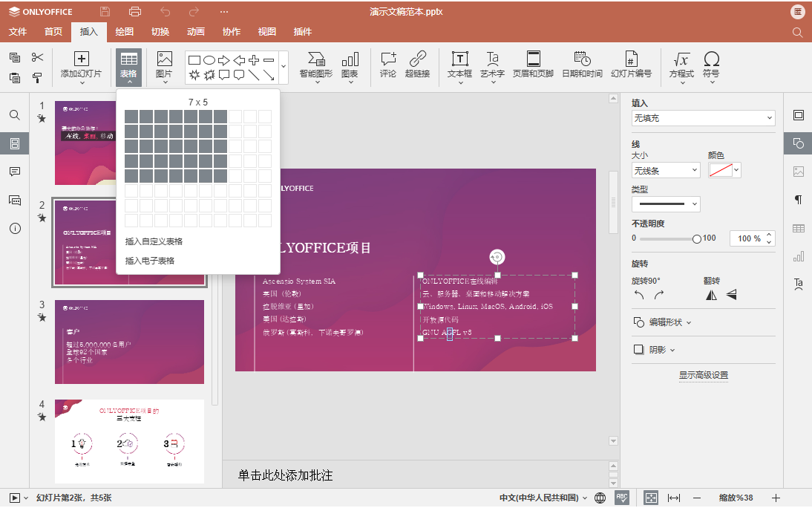Click the 图片 insert image icon
812x508 pixels.
[x=164, y=59]
